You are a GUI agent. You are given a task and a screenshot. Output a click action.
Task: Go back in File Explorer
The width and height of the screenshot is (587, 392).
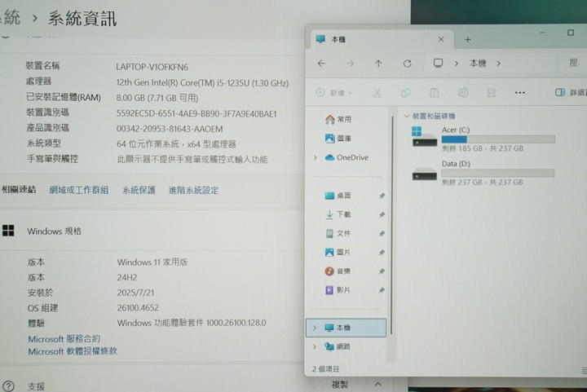pyautogui.click(x=321, y=64)
